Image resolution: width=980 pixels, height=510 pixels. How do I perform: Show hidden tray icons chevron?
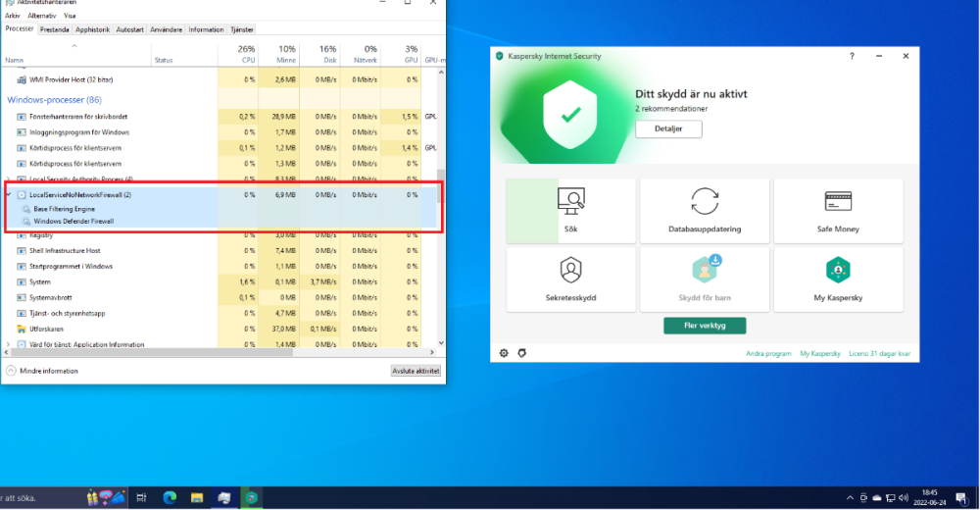tap(850, 498)
